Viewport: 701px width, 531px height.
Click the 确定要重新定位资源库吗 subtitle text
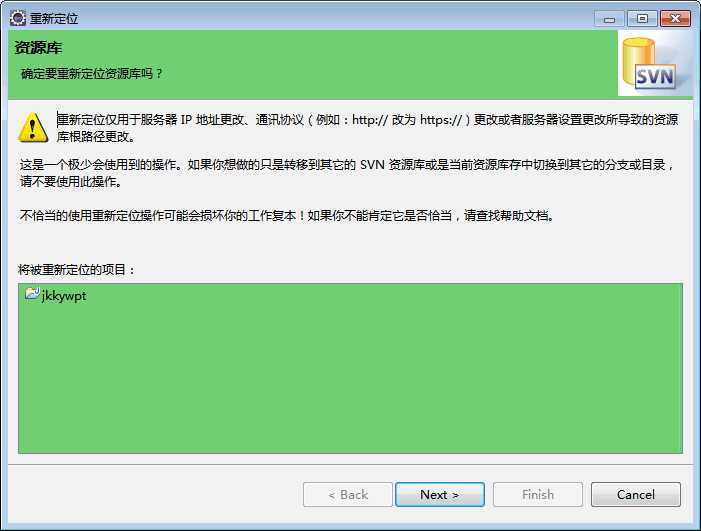(x=92, y=73)
